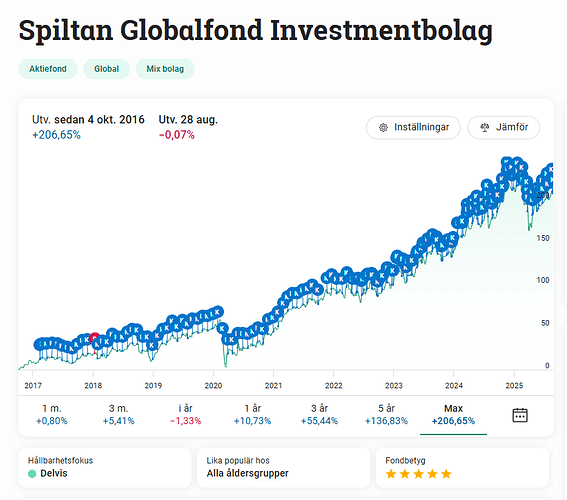Click the Aktiefond tag
The width and height of the screenshot is (567, 500).
[x=48, y=69]
